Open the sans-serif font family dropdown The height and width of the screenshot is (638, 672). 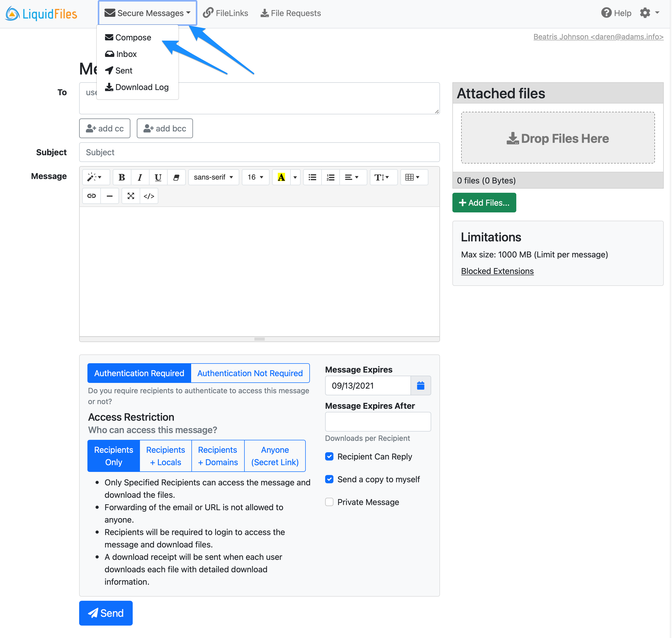pos(214,177)
